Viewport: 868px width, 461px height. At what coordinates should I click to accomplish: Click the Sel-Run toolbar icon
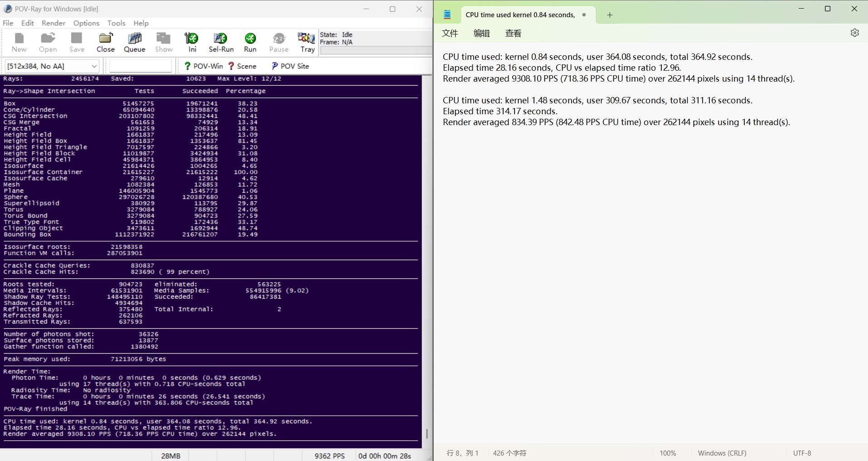[x=221, y=43]
